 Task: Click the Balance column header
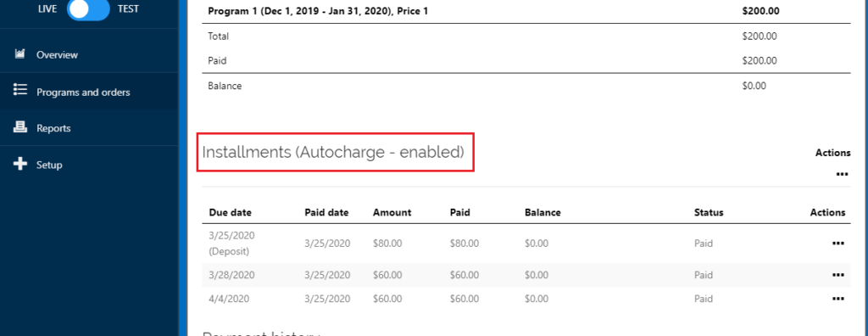[542, 212]
